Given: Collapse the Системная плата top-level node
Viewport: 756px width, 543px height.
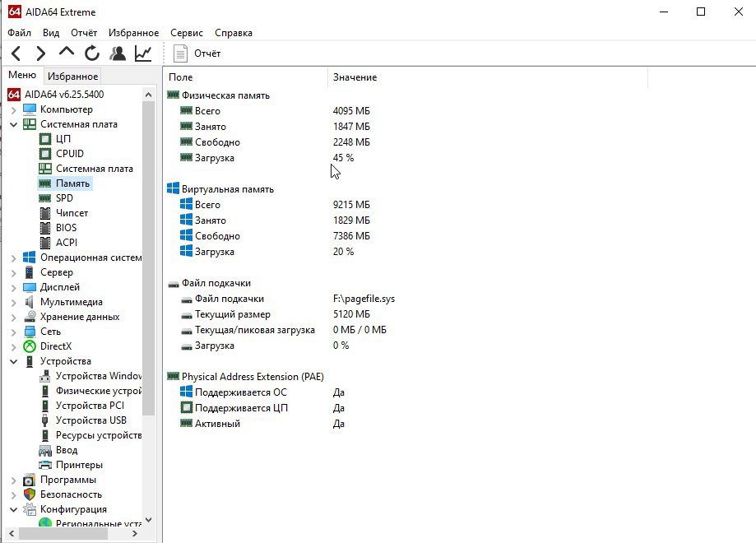Looking at the screenshot, I should tap(13, 124).
